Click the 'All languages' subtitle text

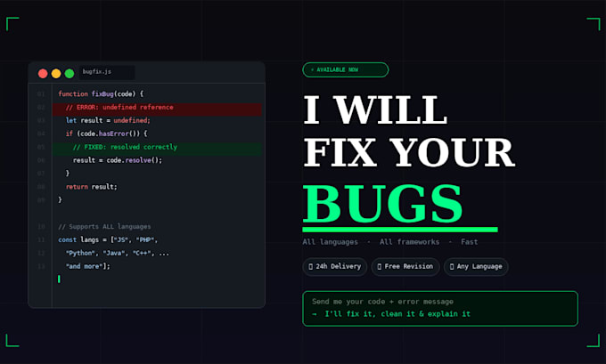(x=330, y=242)
